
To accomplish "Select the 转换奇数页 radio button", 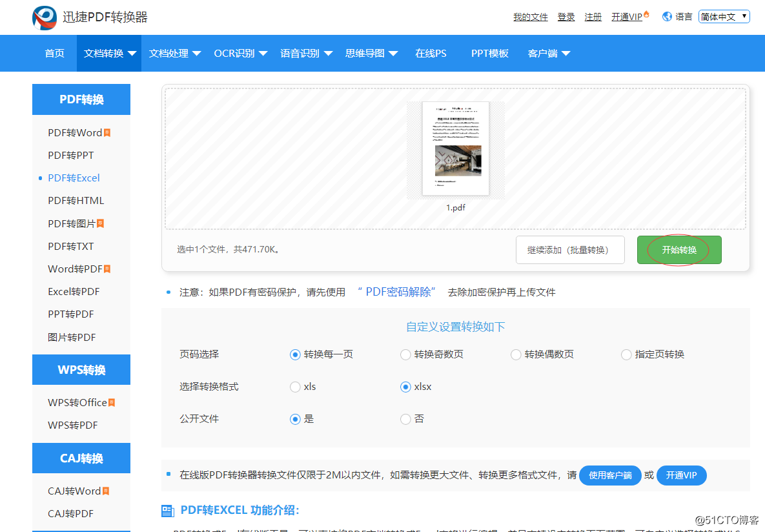I will (405, 355).
